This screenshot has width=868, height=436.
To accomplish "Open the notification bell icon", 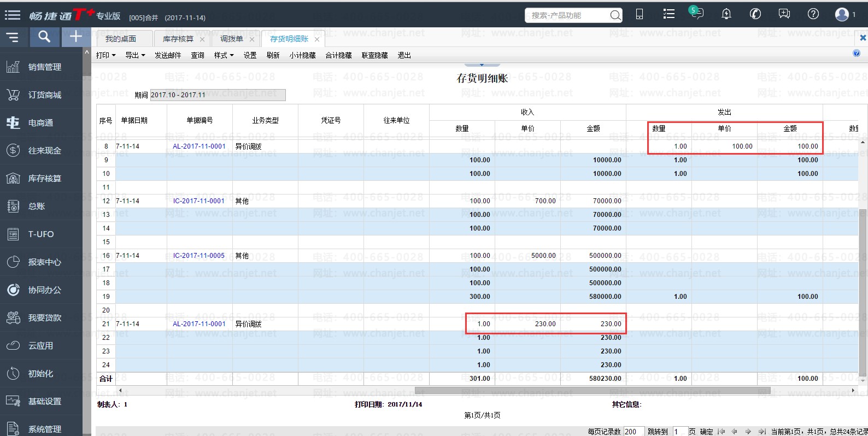I will pyautogui.click(x=726, y=14).
